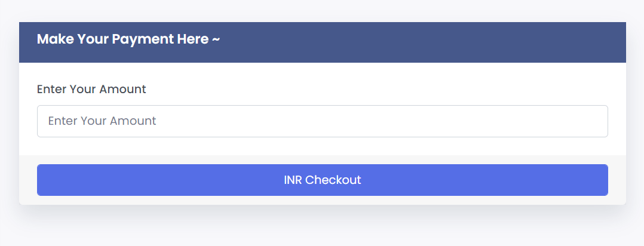Click the tilde symbol in the header title
This screenshot has width=644, height=246.
(x=216, y=40)
